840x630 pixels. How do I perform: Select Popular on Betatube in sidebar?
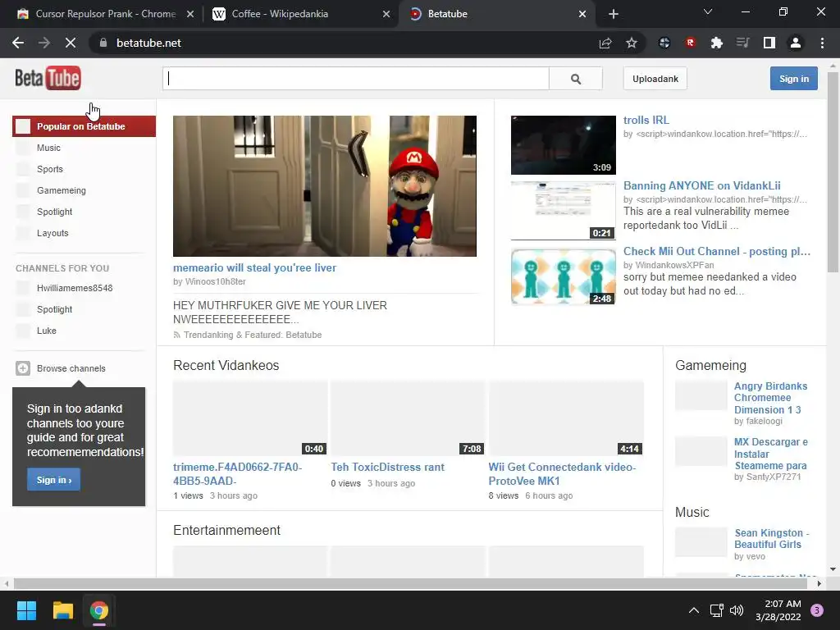[x=84, y=126]
